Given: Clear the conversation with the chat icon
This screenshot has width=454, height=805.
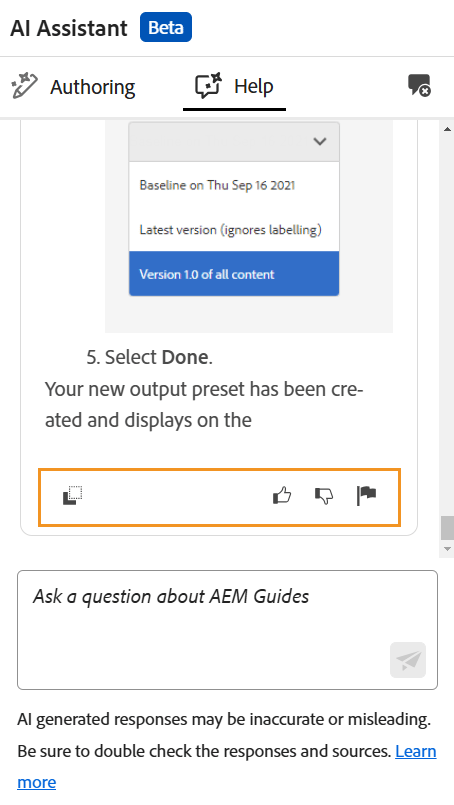Looking at the screenshot, I should tap(419, 85).
